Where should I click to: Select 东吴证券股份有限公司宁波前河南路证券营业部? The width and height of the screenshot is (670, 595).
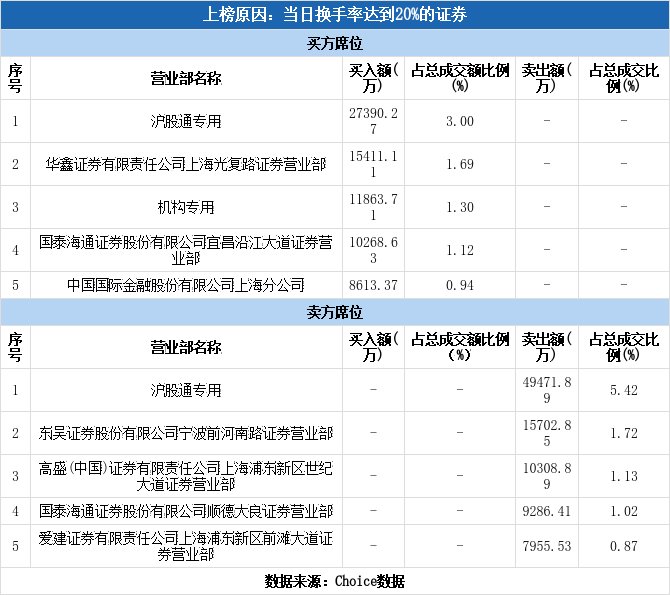tap(186, 433)
